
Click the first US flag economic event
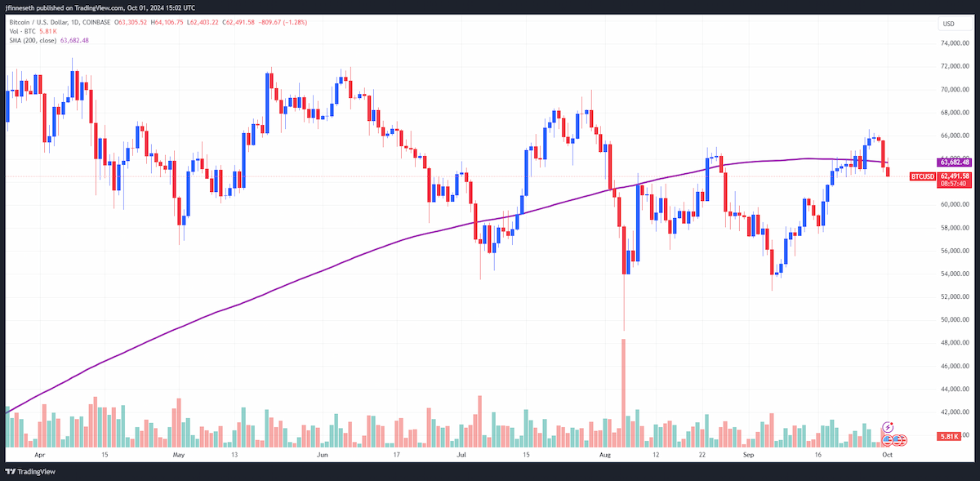point(887,439)
